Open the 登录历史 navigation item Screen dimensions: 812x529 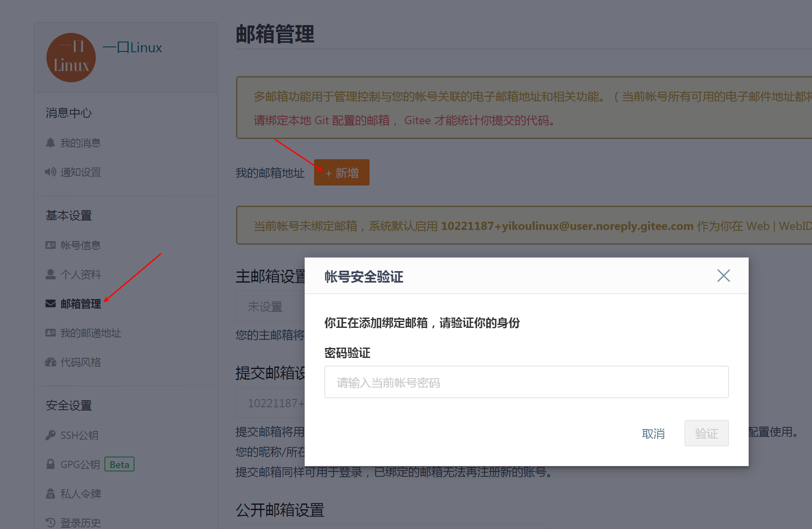pyautogui.click(x=81, y=522)
